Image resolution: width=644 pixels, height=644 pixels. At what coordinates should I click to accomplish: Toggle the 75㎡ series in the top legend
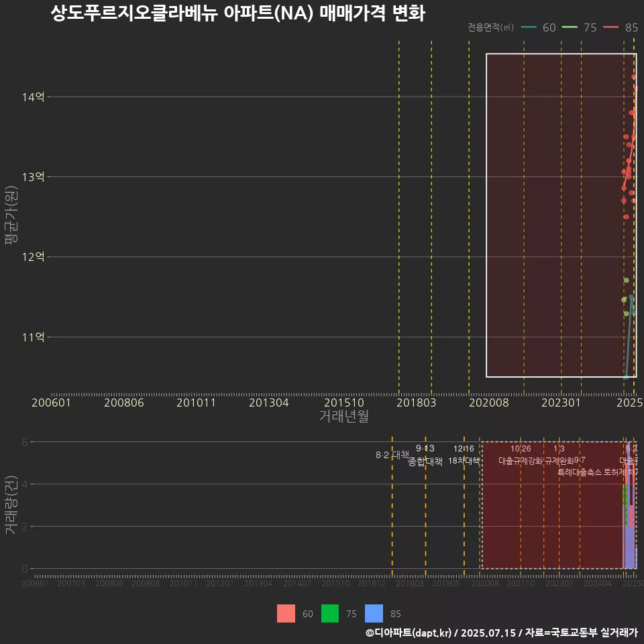tap(582, 28)
